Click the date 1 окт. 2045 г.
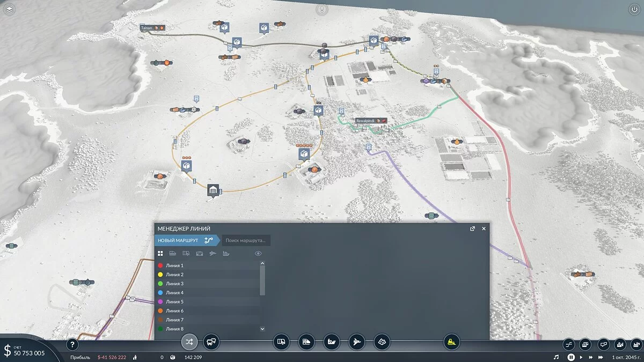 (626, 357)
